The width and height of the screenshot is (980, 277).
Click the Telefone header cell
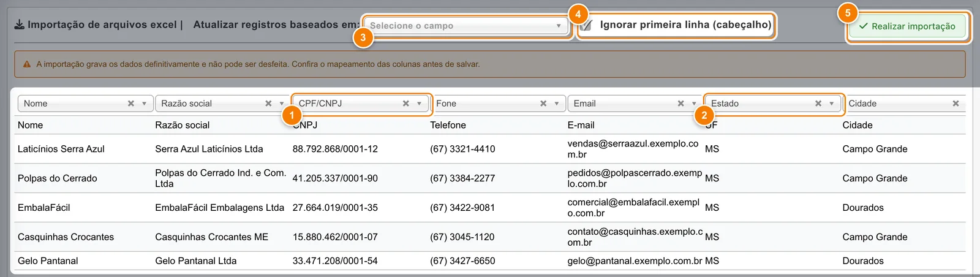click(448, 125)
